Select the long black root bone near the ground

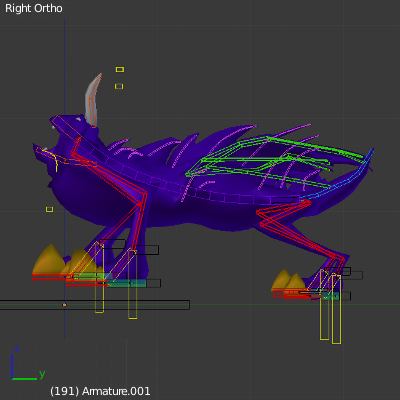pyautogui.click(x=94, y=305)
